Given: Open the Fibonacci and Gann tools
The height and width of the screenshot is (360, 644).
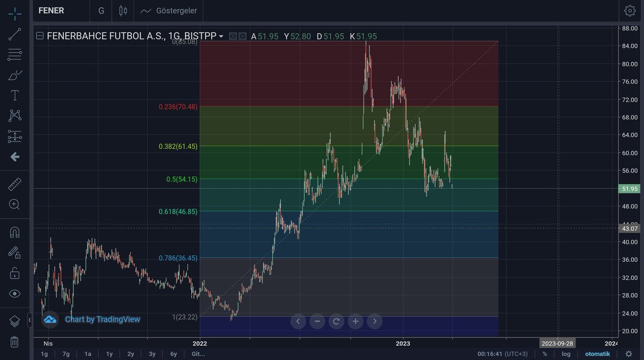Looking at the screenshot, I should coord(14,55).
